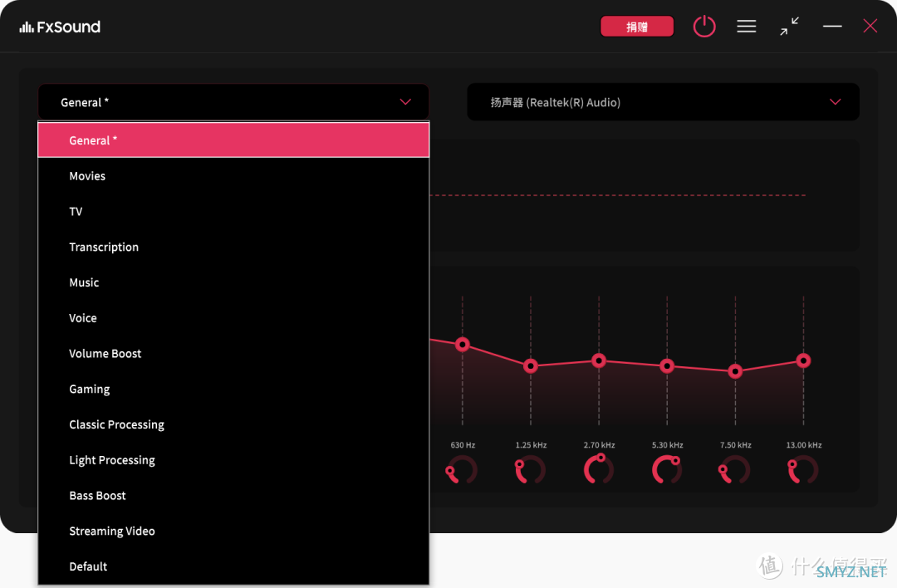
Task: Choose the Gaming preset
Action: click(x=233, y=389)
